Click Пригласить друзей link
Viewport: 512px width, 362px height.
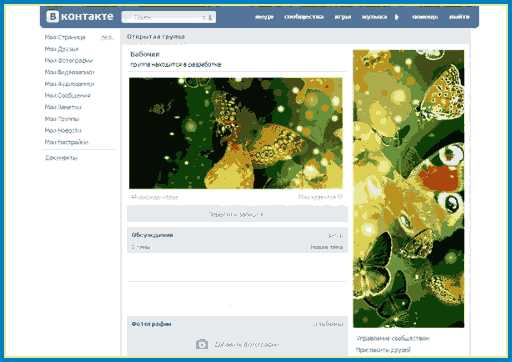tap(383, 350)
